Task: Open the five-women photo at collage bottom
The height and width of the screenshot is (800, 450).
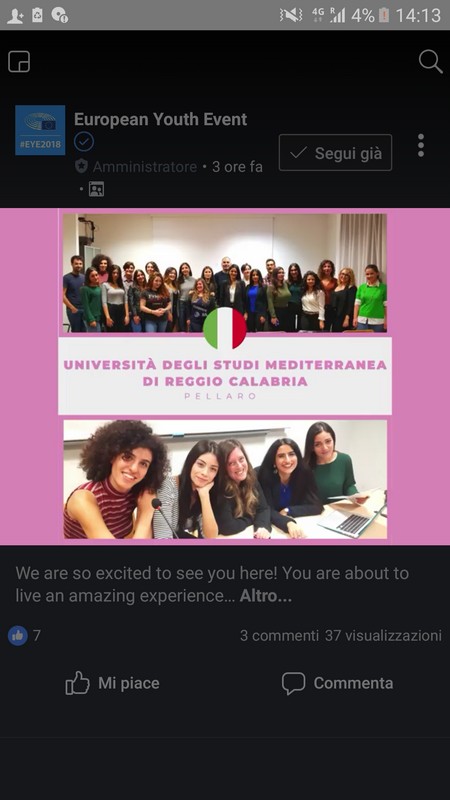Action: 225,479
